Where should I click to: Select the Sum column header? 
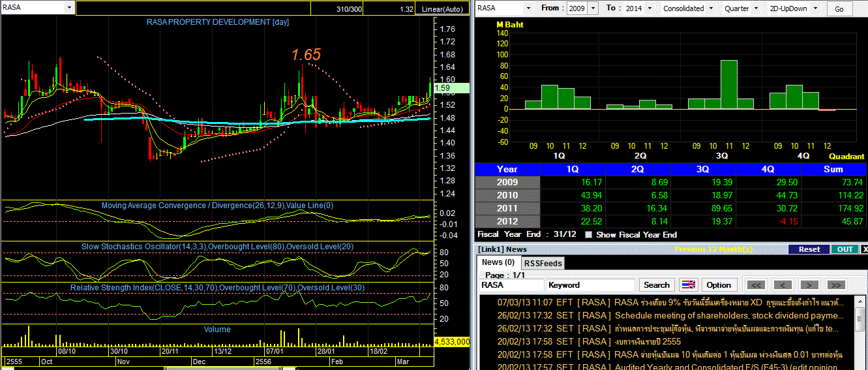click(x=833, y=169)
